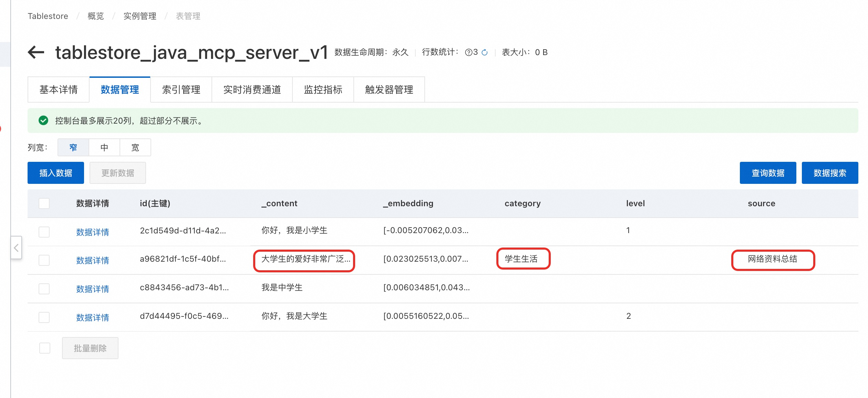Open the 监控指标 tab
This screenshot has height=398, width=868.
pyautogui.click(x=323, y=90)
